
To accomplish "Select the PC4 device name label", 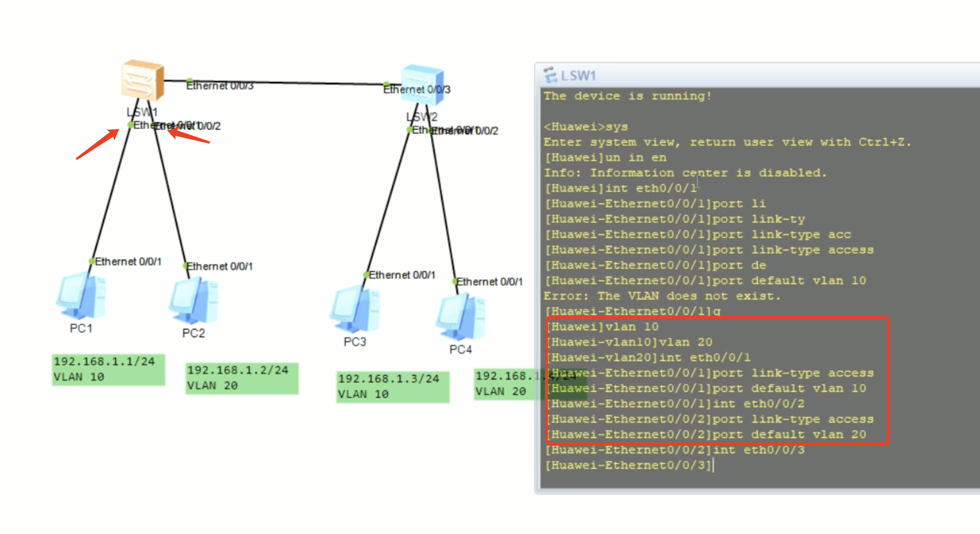I will tap(460, 350).
